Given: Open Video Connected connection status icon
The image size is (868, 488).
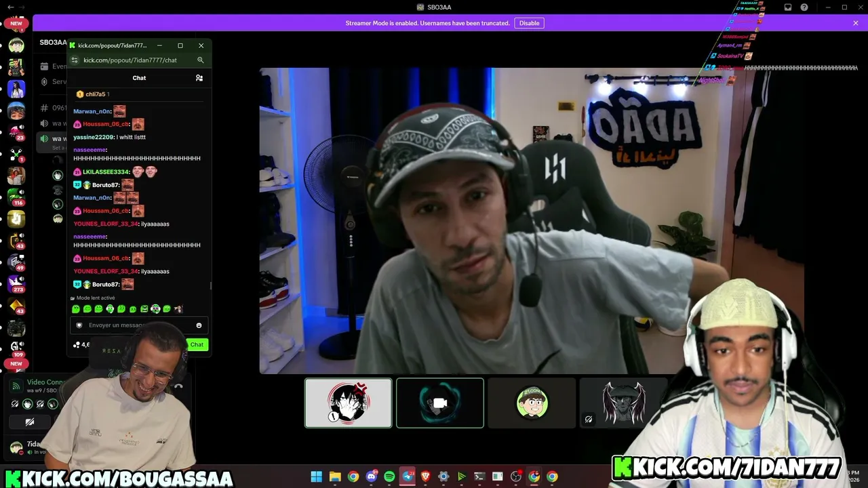Looking at the screenshot, I should tap(17, 386).
